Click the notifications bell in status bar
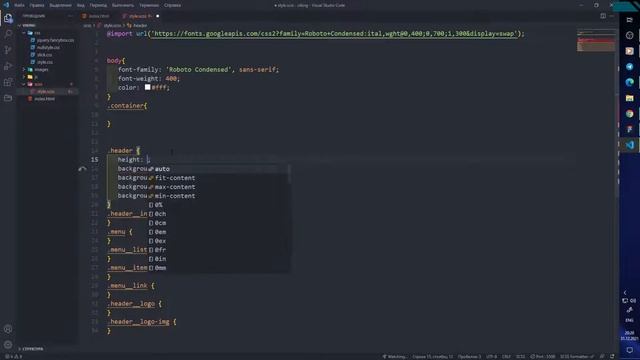The height and width of the screenshot is (360, 640). click(612, 356)
